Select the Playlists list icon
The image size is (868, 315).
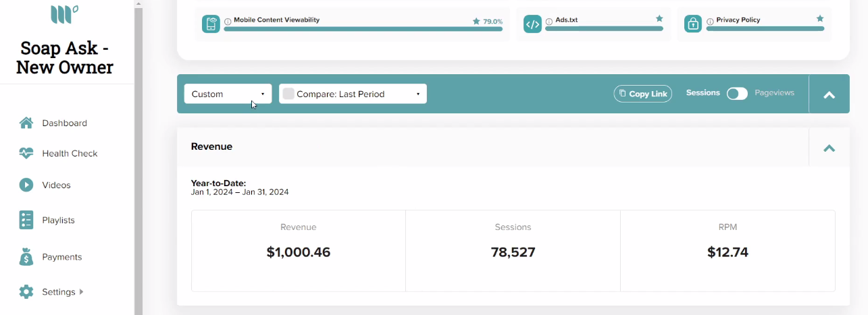(x=26, y=220)
